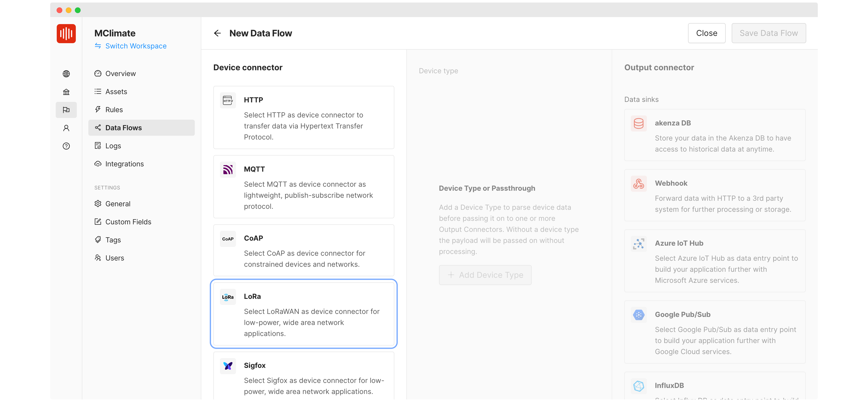Screen dimensions: 868x402
Task: Select the HTTP device connector card
Action: click(303, 117)
